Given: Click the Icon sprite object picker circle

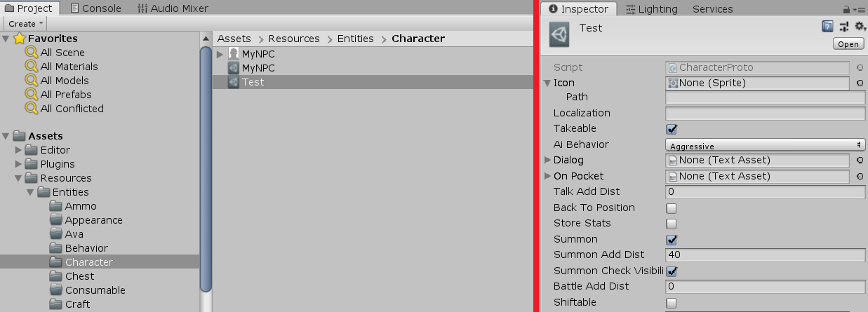Looking at the screenshot, I should pos(860,83).
